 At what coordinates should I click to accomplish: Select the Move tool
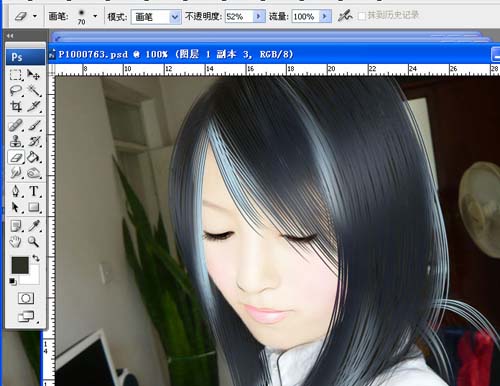pyautogui.click(x=34, y=75)
